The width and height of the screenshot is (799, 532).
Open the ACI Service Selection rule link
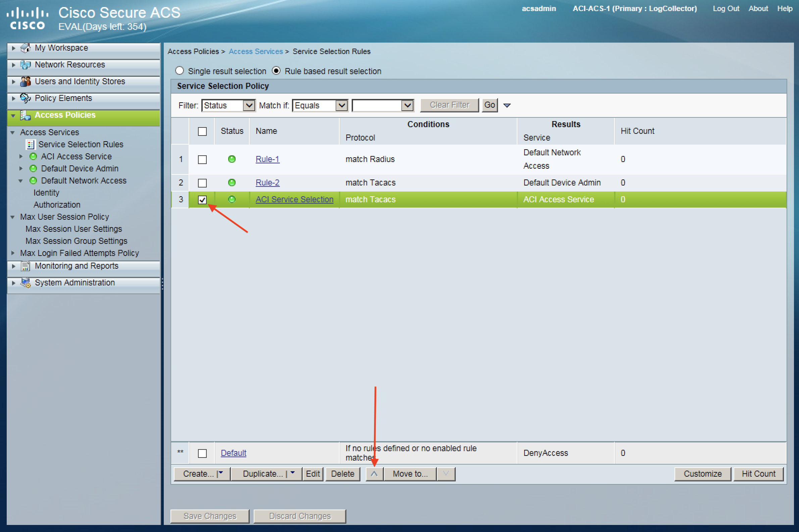pos(294,200)
